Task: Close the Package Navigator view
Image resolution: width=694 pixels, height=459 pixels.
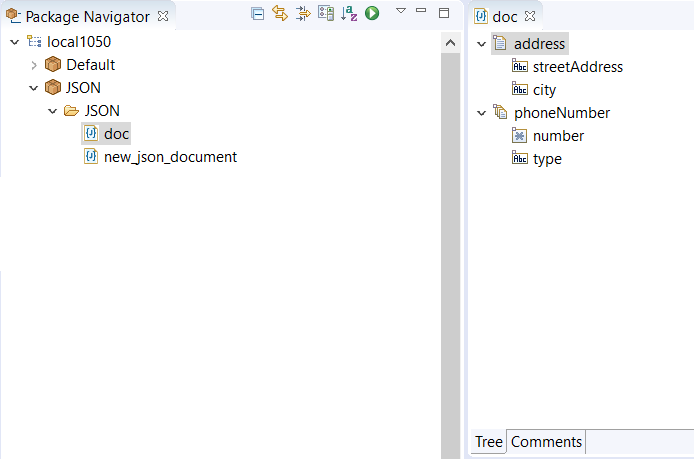Action: [163, 16]
